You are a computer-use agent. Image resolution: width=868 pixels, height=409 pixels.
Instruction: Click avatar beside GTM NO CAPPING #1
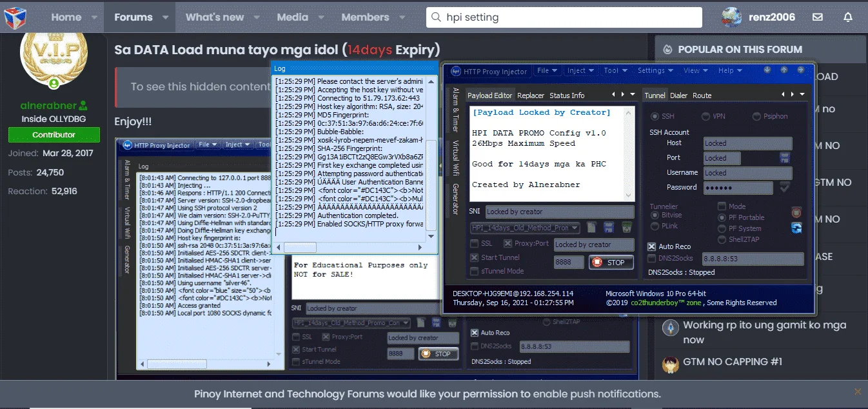671,364
